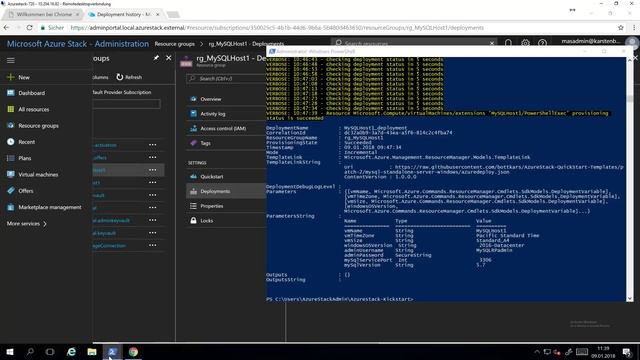Viewport: 640px width, 360px height.
Task: Click the All resources grid icon
Action: pos(11,109)
